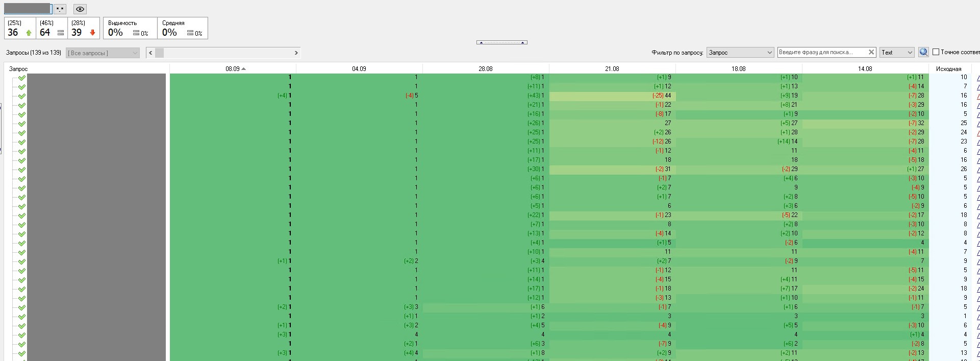Click the magnifier search button

click(923, 52)
